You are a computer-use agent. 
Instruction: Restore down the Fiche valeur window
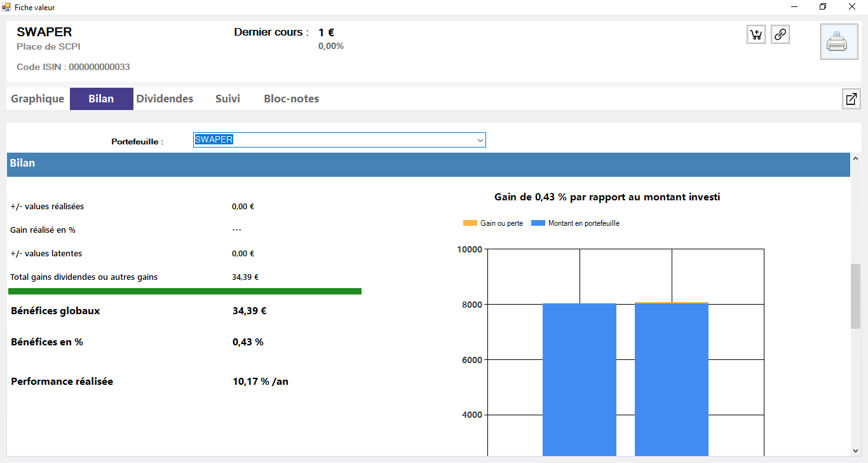click(823, 7)
